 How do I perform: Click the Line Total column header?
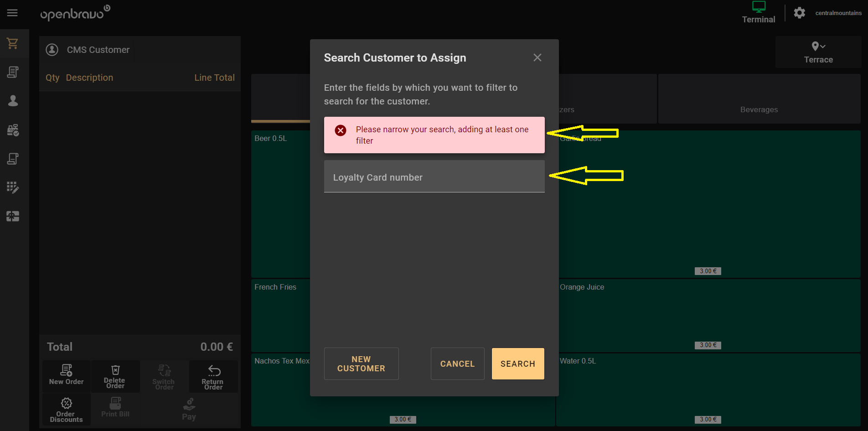click(214, 78)
